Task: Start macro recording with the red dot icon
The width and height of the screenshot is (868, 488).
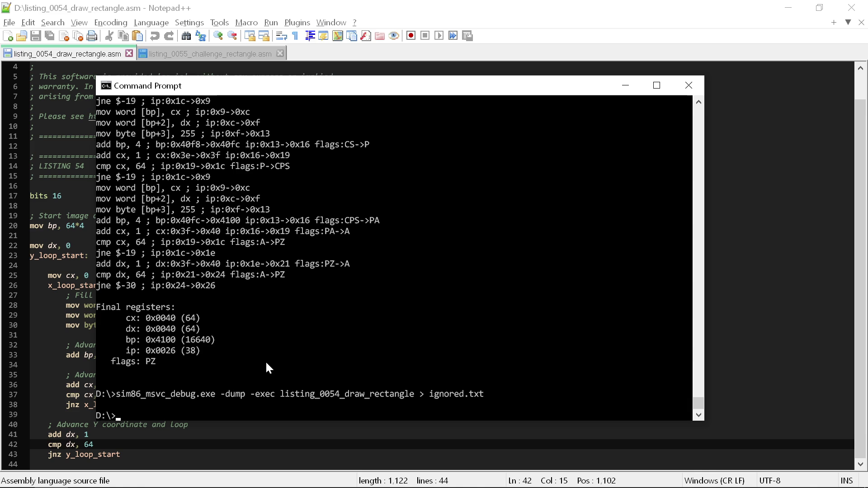Action: (411, 35)
